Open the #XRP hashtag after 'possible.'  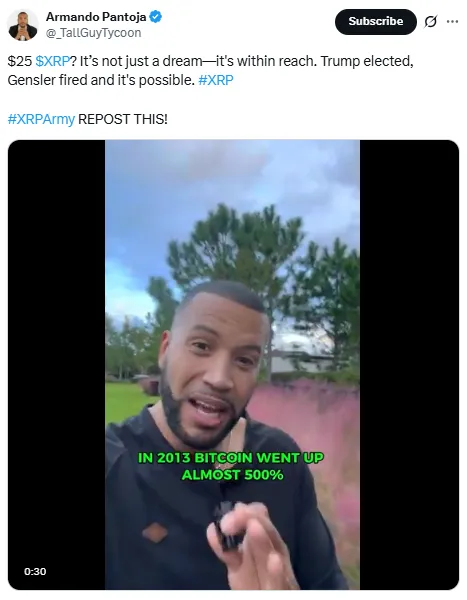pos(216,80)
